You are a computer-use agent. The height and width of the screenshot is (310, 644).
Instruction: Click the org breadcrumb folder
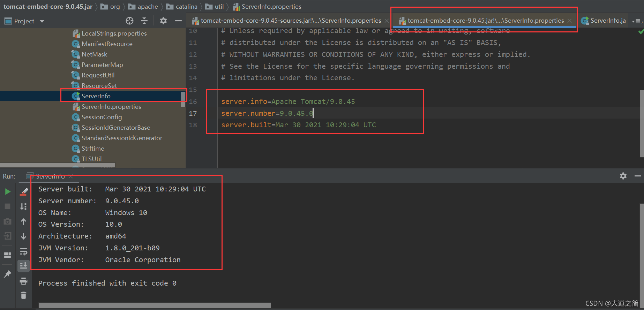(x=110, y=7)
